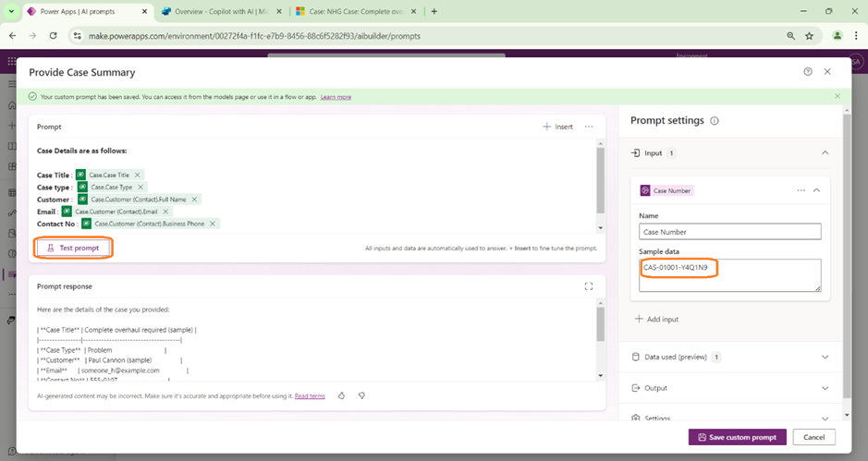Image resolution: width=868 pixels, height=461 pixels.
Task: Expand the Prompt response to full screen
Action: [x=589, y=286]
